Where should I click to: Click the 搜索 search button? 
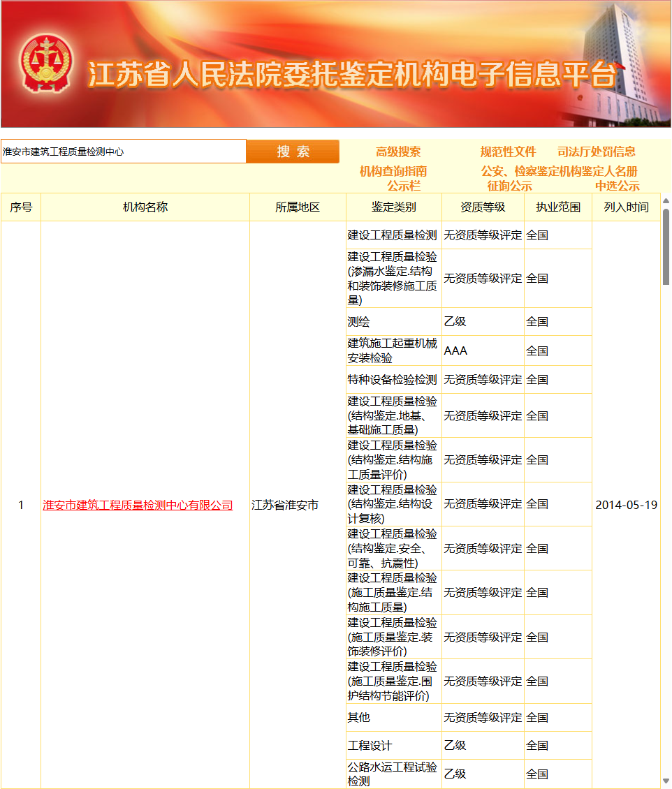tap(293, 151)
